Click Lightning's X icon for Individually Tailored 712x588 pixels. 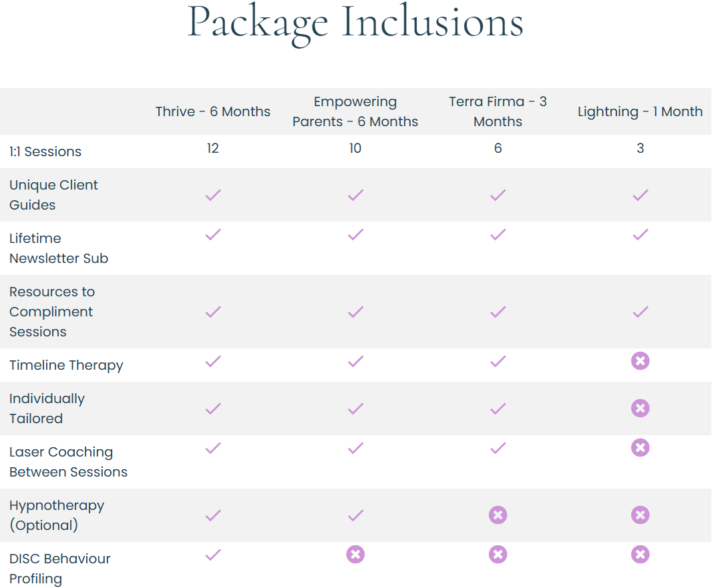click(x=640, y=408)
